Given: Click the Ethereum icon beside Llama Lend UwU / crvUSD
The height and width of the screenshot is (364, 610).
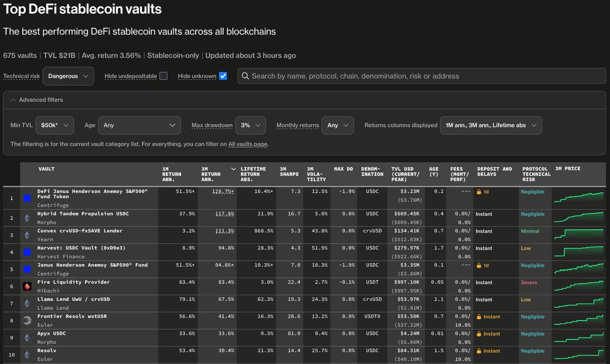Looking at the screenshot, I should [x=27, y=304].
